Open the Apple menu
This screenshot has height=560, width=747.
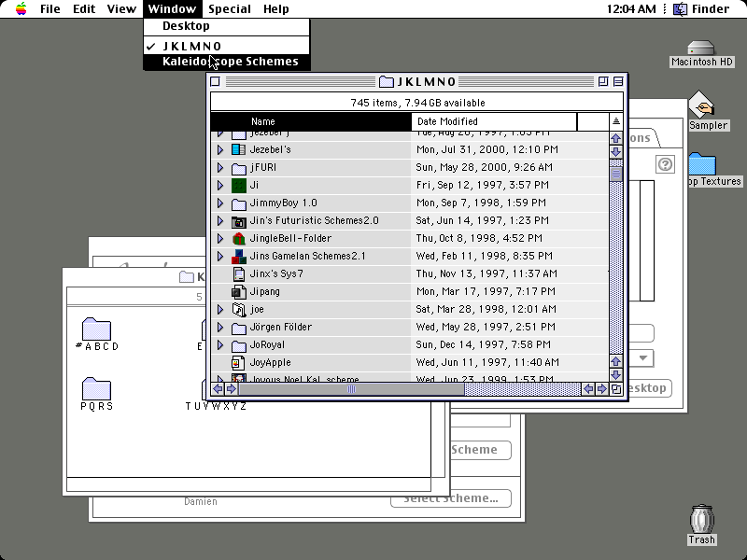pyautogui.click(x=21, y=8)
